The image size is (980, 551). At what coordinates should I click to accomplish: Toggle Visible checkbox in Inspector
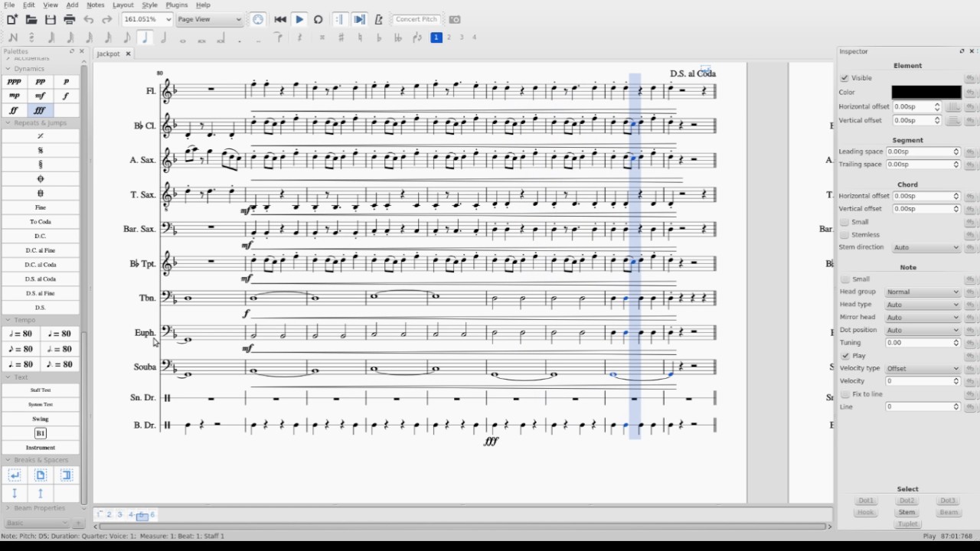click(x=844, y=78)
